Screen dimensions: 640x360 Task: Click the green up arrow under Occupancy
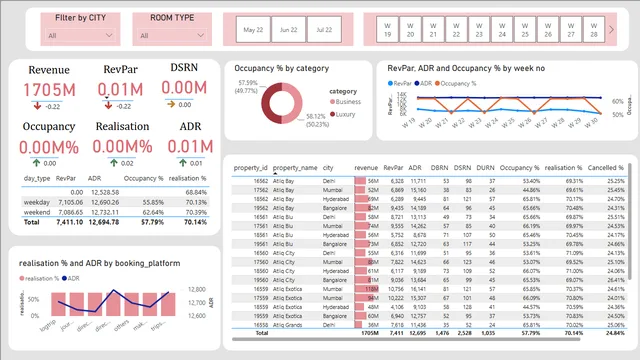pyautogui.click(x=36, y=163)
